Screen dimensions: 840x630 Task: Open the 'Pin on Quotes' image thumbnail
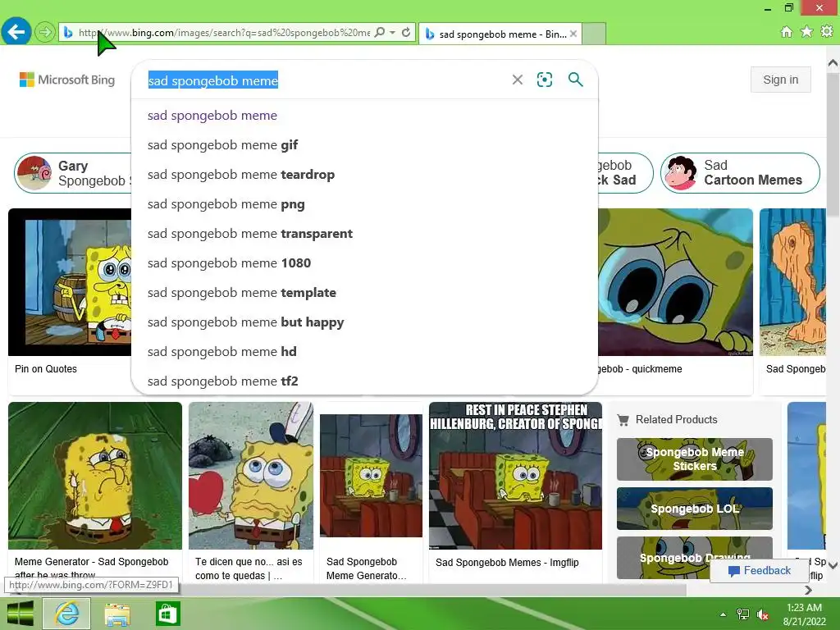point(70,282)
